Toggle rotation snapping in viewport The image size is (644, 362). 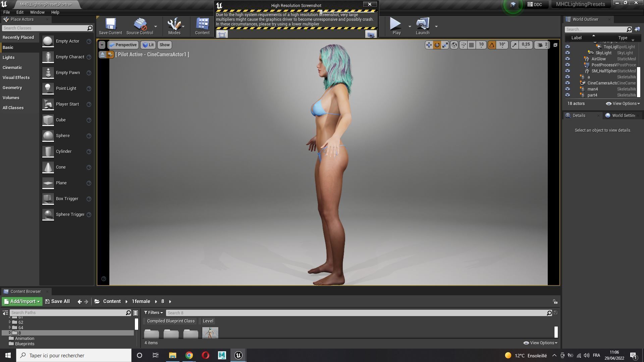pyautogui.click(x=492, y=45)
